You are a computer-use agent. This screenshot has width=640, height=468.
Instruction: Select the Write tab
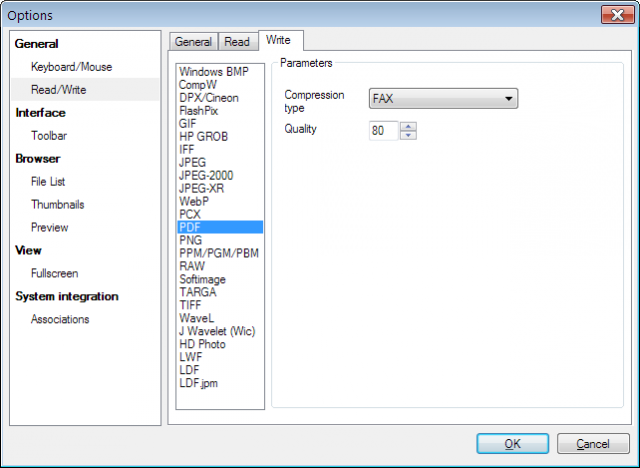click(280, 40)
